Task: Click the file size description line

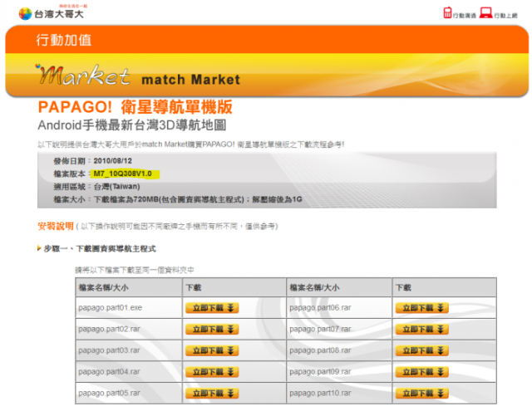Action: [x=178, y=199]
